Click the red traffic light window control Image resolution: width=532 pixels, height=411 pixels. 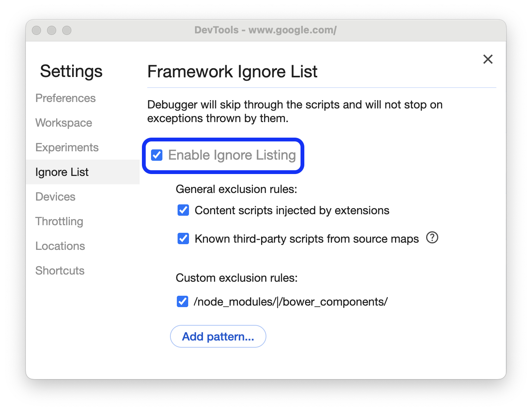click(x=36, y=30)
